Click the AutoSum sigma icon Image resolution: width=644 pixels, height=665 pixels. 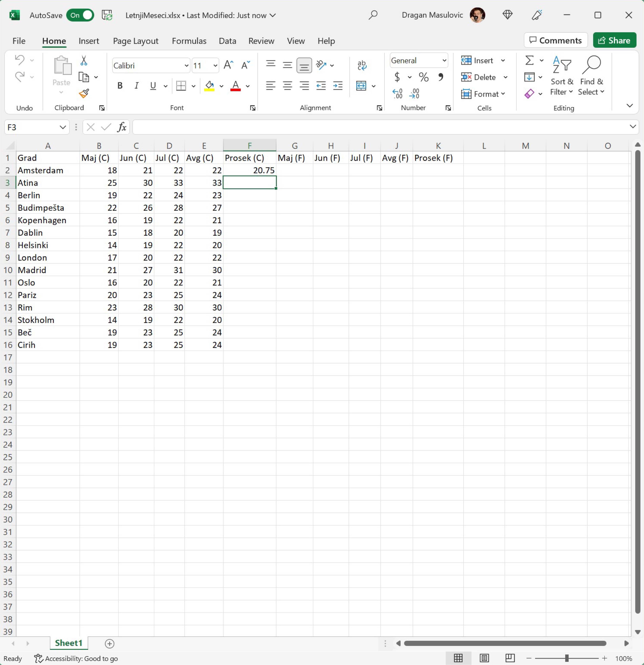529,61
